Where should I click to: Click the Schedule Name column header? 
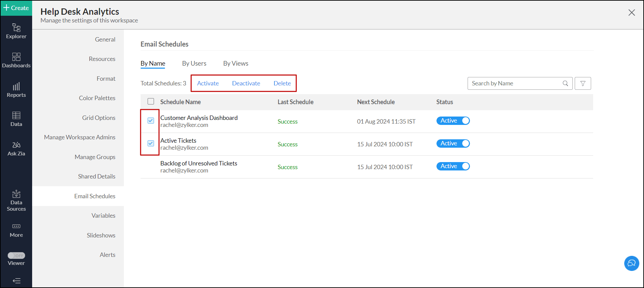[180, 102]
